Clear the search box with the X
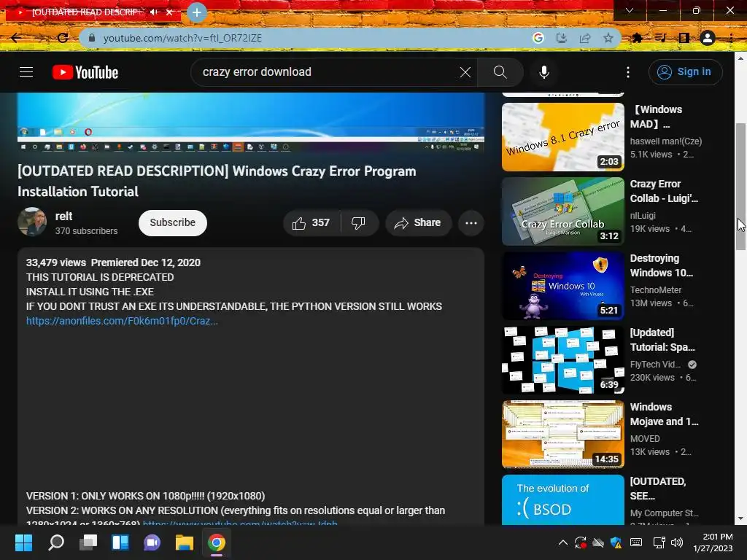 click(x=465, y=72)
